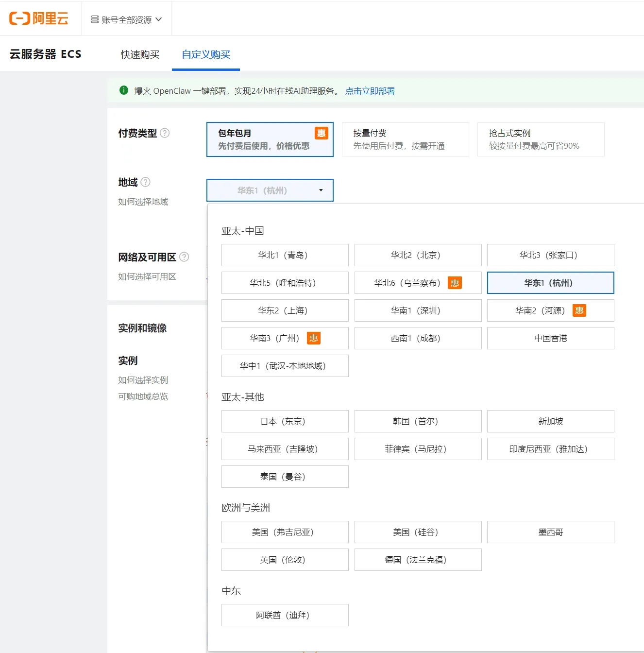Choose region 华东2（上海）
Image resolution: width=644 pixels, height=653 pixels.
(285, 310)
